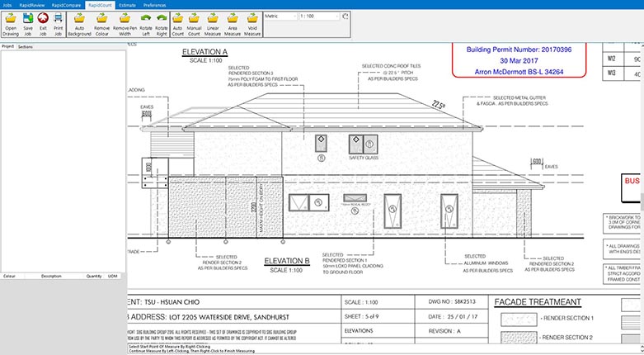Start the Auto Count tool
The width and height of the screenshot is (644, 355).
point(178,24)
